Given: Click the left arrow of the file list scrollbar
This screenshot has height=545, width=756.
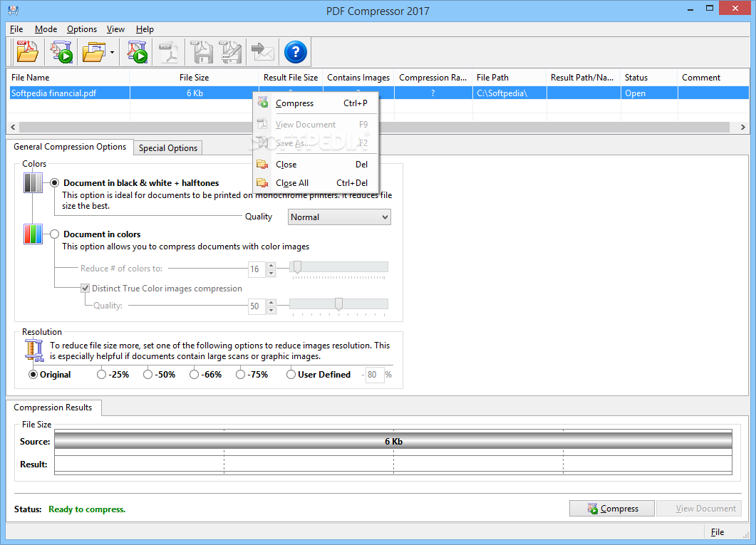Looking at the screenshot, I should pyautogui.click(x=13, y=128).
